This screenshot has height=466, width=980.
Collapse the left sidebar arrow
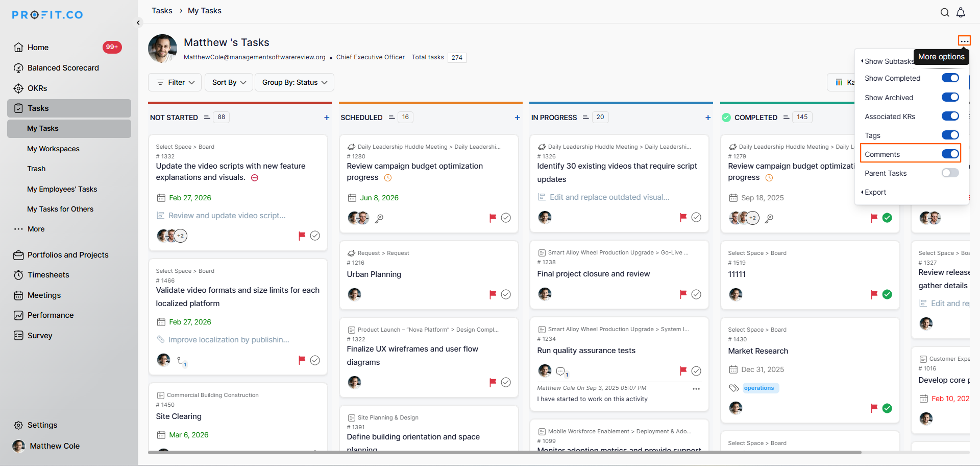tap(138, 22)
